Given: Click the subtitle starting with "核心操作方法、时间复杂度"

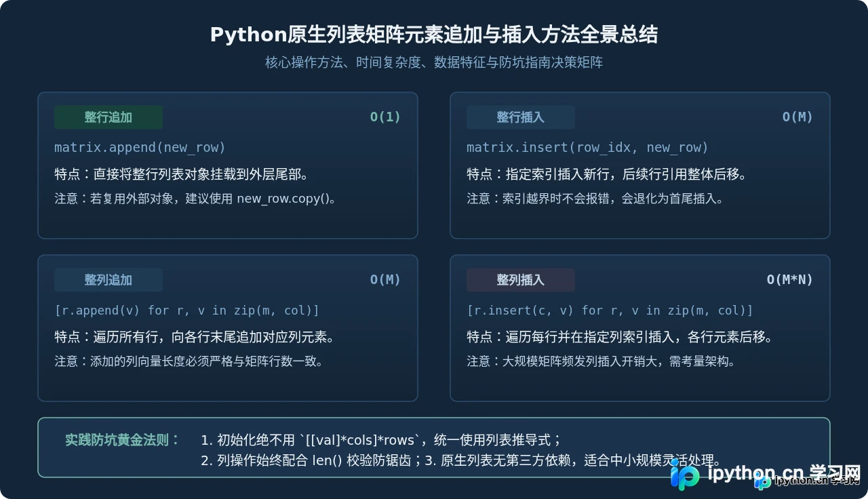Looking at the screenshot, I should point(434,63).
